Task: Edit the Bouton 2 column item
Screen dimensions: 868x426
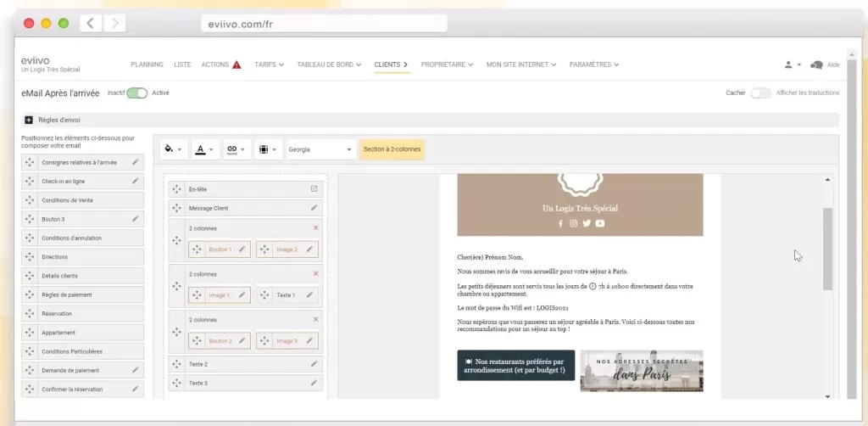Action: (x=242, y=340)
